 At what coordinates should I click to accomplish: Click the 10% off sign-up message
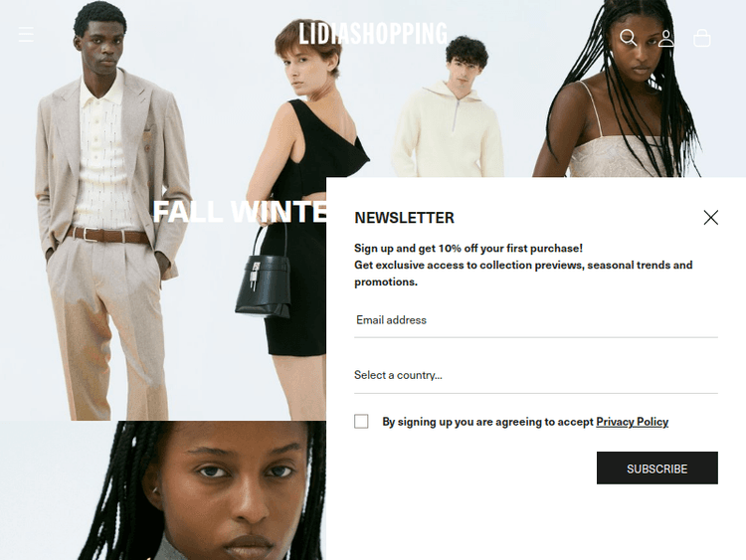click(468, 248)
